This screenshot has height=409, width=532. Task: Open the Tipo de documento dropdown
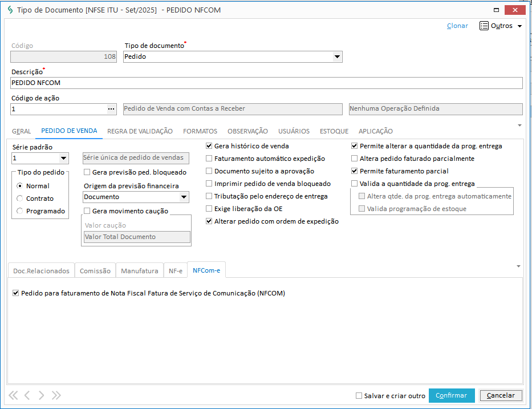(337, 56)
